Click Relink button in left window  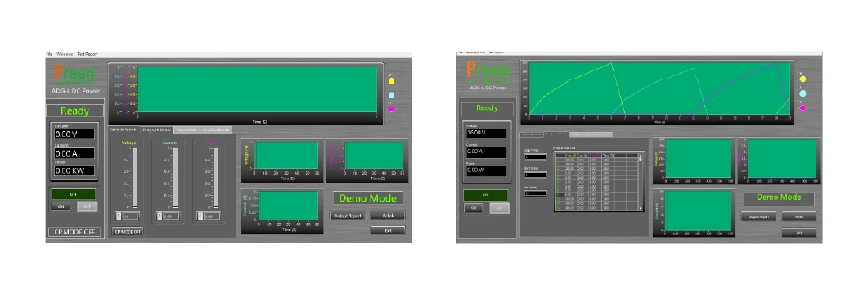[x=388, y=216]
